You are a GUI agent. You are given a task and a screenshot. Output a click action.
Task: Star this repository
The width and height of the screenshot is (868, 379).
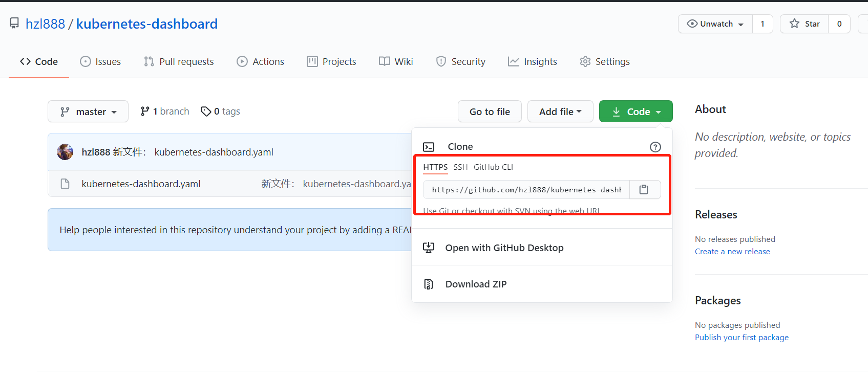coord(805,24)
